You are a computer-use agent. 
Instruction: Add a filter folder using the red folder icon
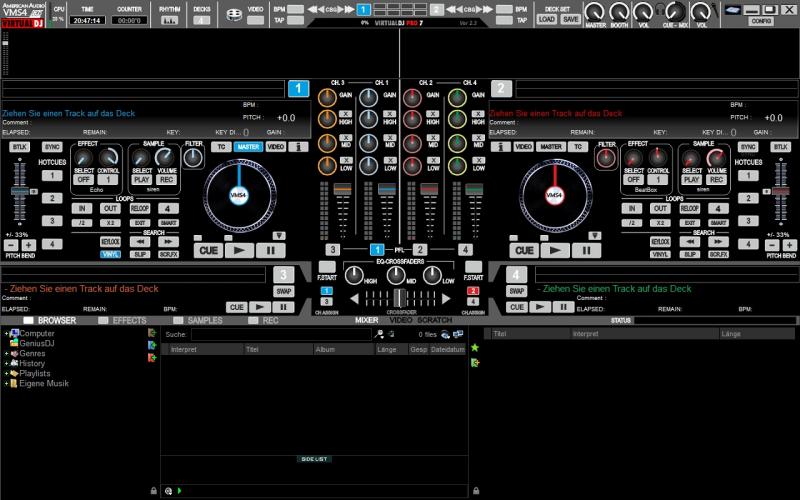tap(152, 358)
